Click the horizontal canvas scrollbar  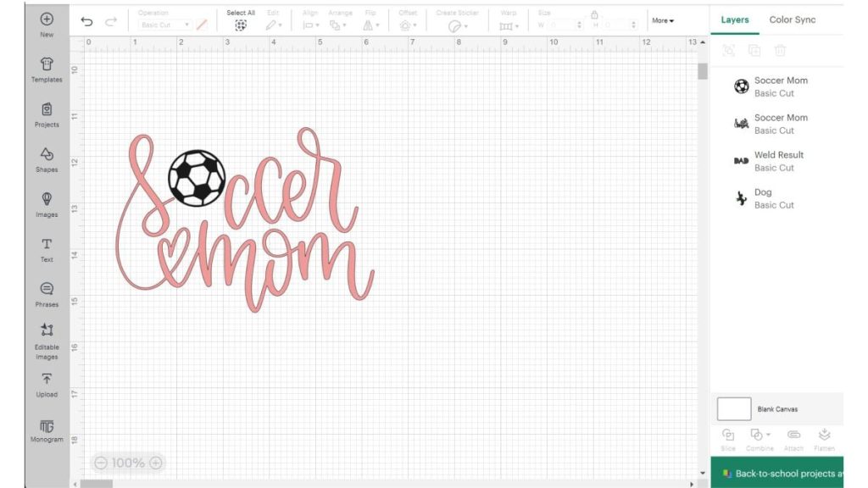97,484
